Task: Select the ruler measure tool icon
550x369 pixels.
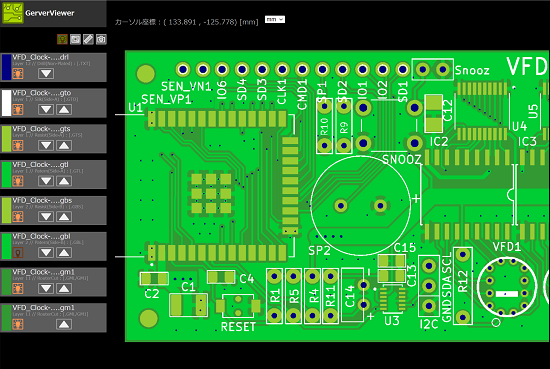Action: (88, 39)
